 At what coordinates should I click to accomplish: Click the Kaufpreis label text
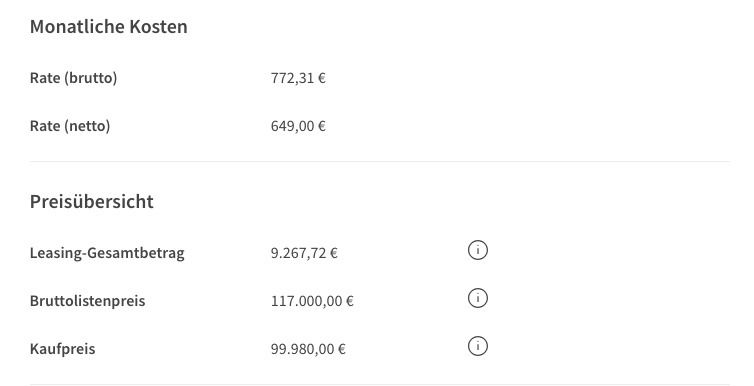(x=63, y=349)
